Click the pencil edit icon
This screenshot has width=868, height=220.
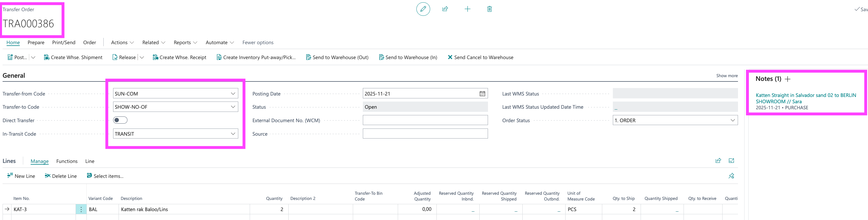(423, 9)
